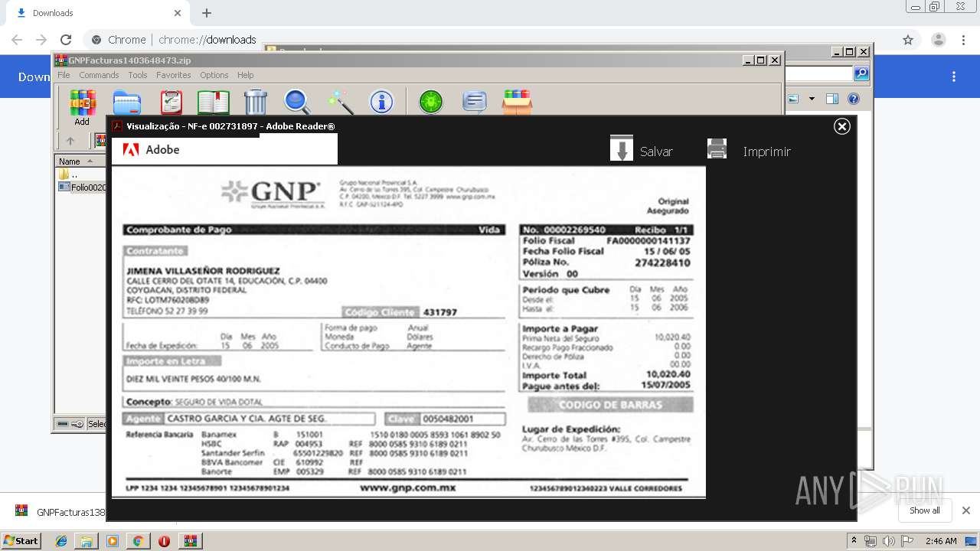
Task: Click WinRAR Extract To folder icon
Action: (x=127, y=102)
